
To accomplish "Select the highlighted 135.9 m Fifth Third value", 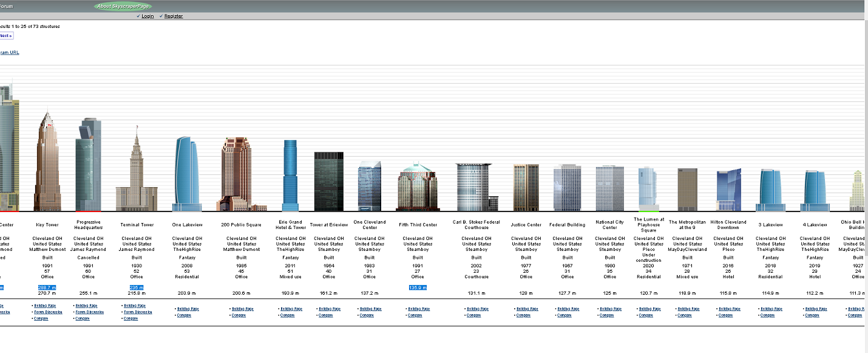I will [x=418, y=287].
